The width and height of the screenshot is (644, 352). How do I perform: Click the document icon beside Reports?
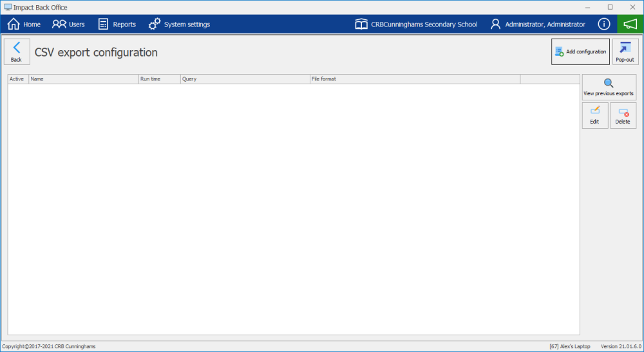(103, 24)
